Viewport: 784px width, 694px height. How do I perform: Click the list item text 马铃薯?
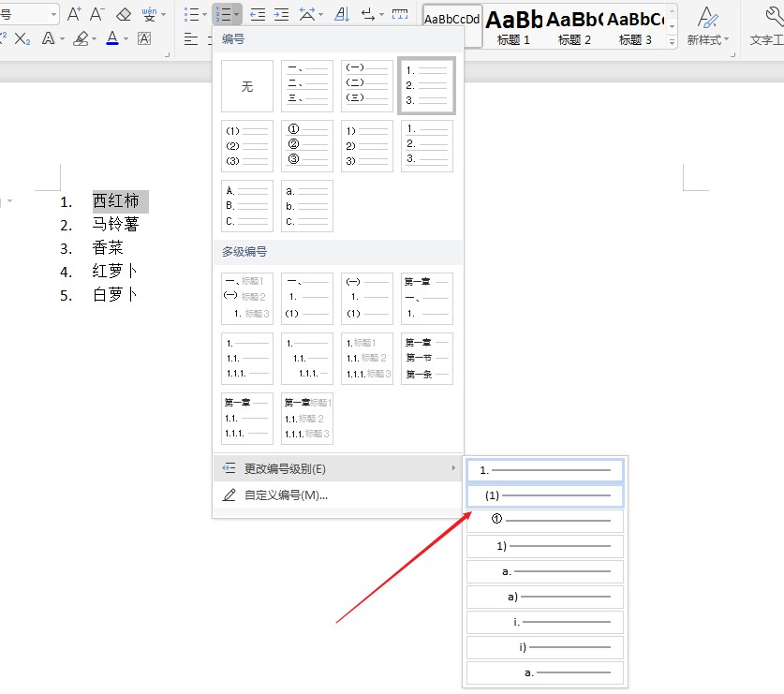[115, 224]
